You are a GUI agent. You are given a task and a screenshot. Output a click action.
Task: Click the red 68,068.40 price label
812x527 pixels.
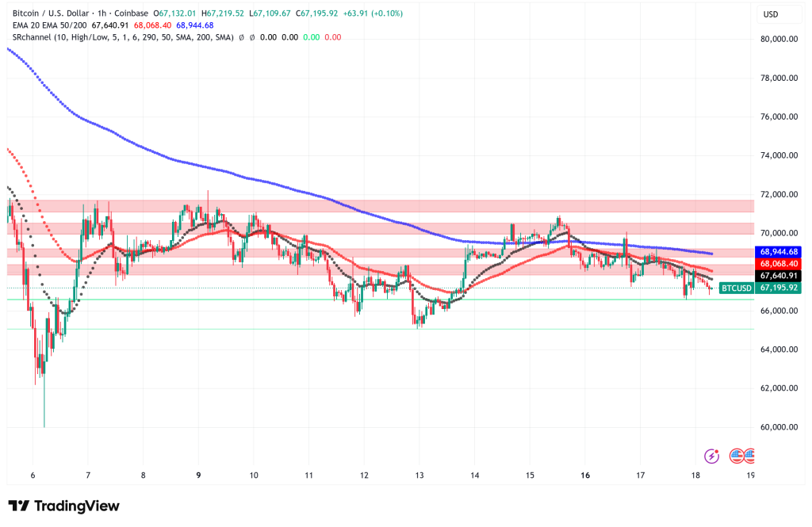click(780, 264)
